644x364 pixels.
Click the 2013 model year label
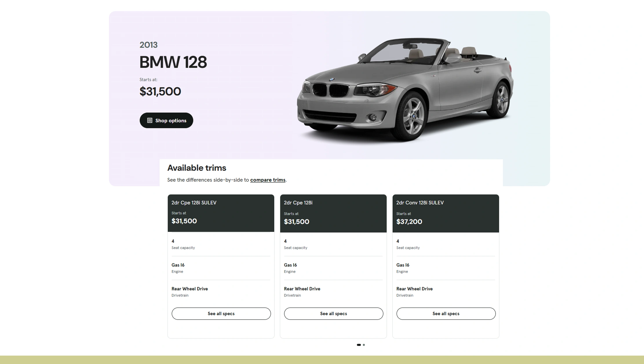[148, 45]
